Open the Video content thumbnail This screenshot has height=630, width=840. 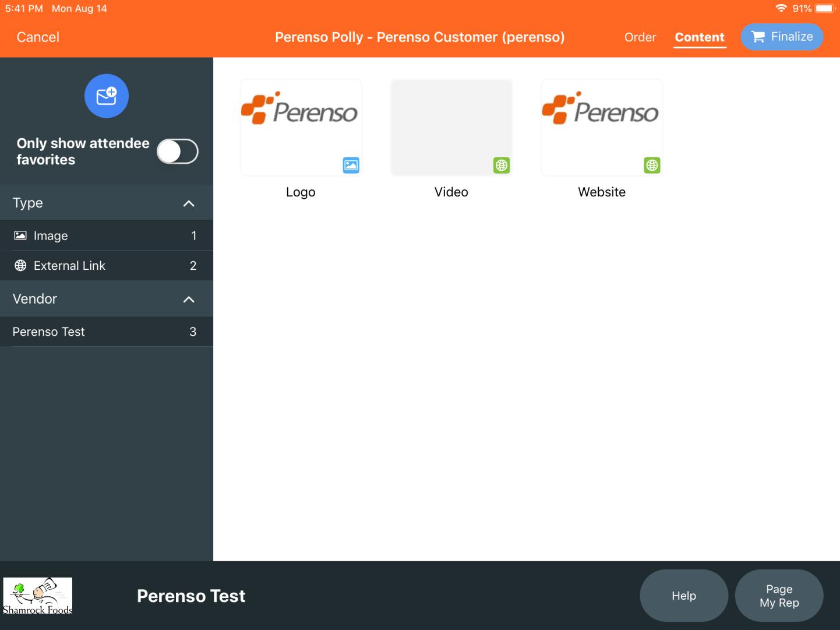(x=451, y=128)
